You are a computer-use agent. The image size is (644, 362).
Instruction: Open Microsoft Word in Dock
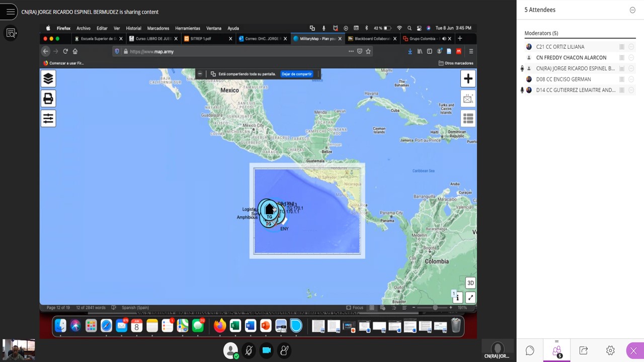pyautogui.click(x=250, y=326)
